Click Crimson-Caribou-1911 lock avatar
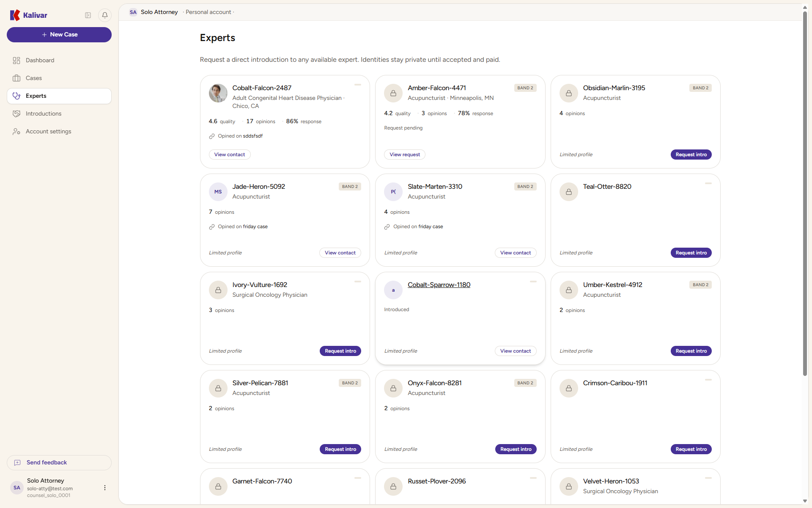Viewport: 812px width, 508px height. point(569,388)
